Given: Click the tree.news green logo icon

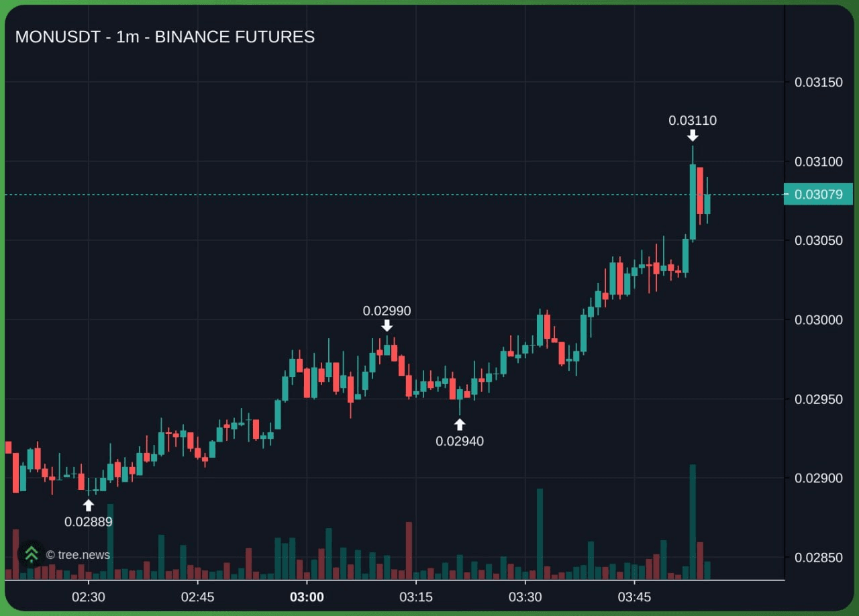Looking at the screenshot, I should tap(31, 554).
